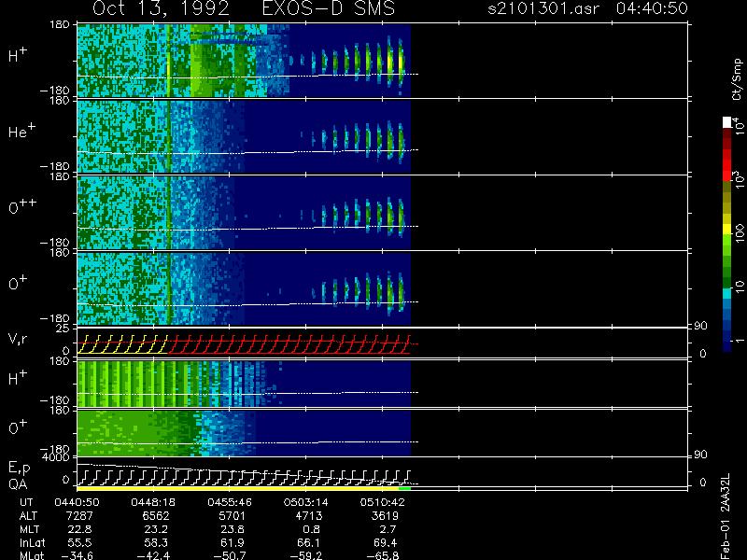Click the 'Ct/Smp' colorbar unit label
747x560 pixels.
click(x=737, y=79)
